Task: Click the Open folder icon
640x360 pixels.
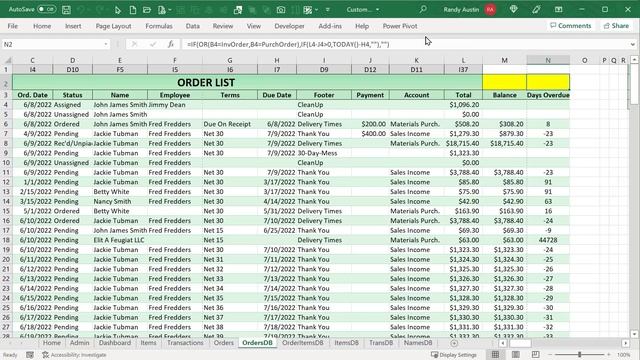Action: coord(147,10)
